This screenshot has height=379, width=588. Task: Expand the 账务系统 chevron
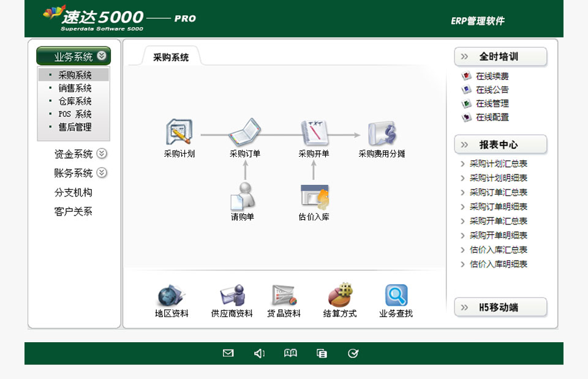102,173
